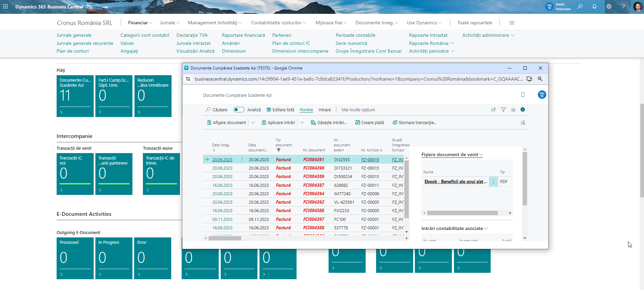Click the list horizontal scrollbar thumb
The width and height of the screenshot is (644, 290).
225,238
